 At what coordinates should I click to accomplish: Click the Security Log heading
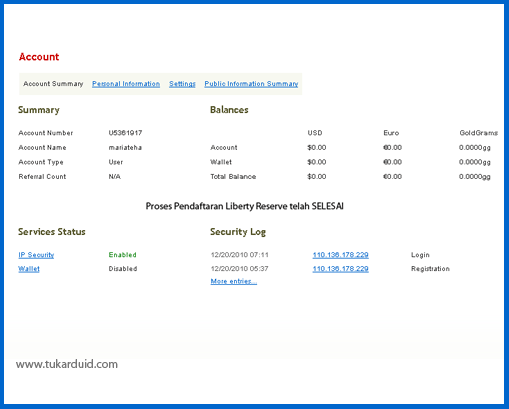point(238,232)
